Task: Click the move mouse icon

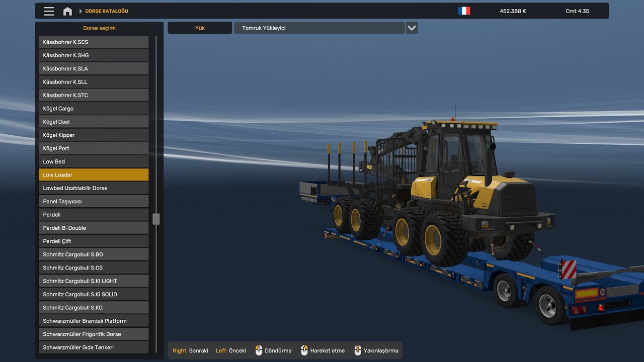Action: (304, 350)
